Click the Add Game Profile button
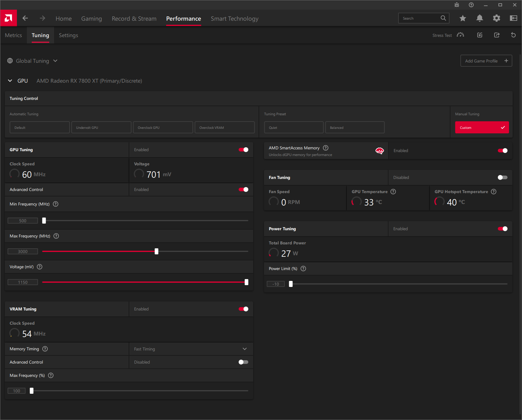This screenshot has height=420, width=522. [x=486, y=61]
